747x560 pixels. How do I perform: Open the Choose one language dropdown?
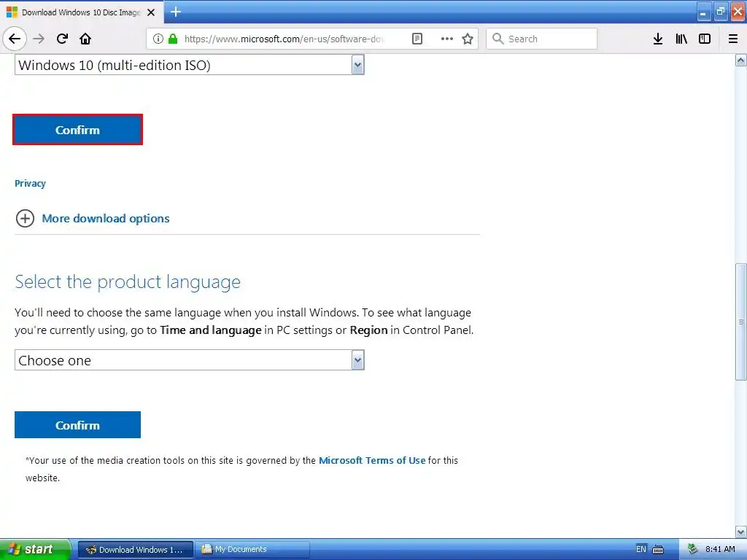click(x=189, y=360)
